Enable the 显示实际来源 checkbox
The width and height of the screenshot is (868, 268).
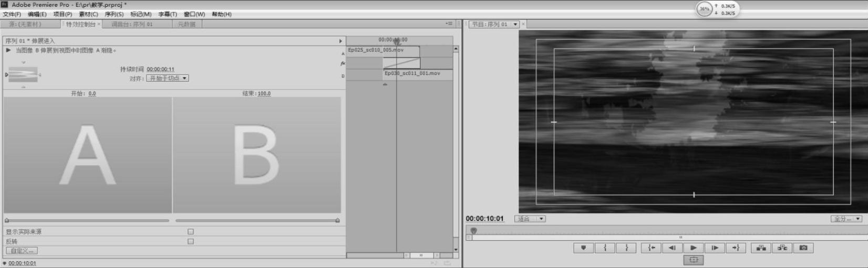[x=191, y=231]
